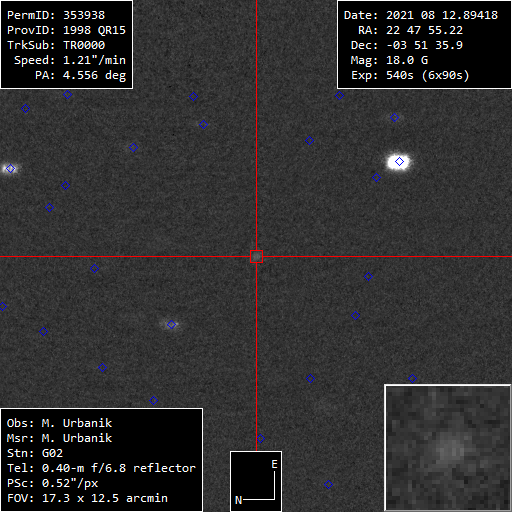Click the N-E compass orientation box
This screenshot has height=512, width=512.
click(256, 481)
